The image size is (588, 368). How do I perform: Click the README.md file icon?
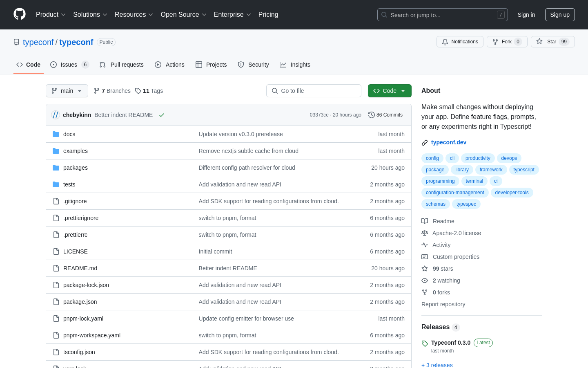click(56, 268)
